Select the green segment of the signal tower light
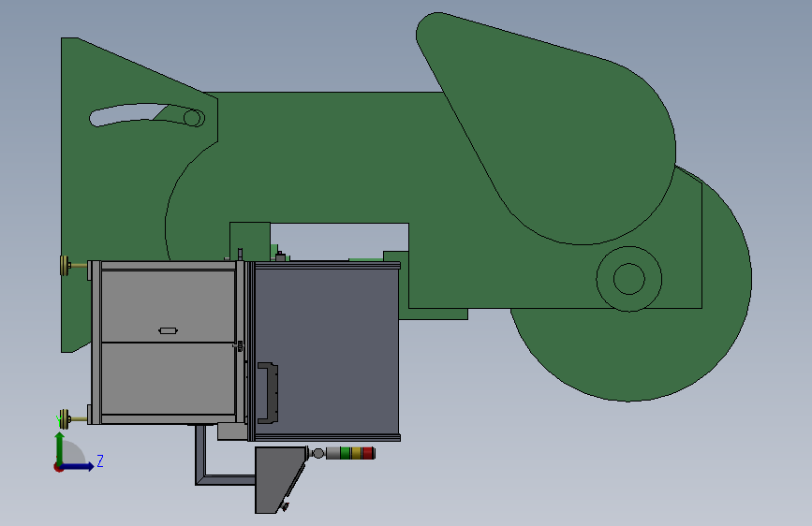This screenshot has width=812, height=526. (x=345, y=454)
